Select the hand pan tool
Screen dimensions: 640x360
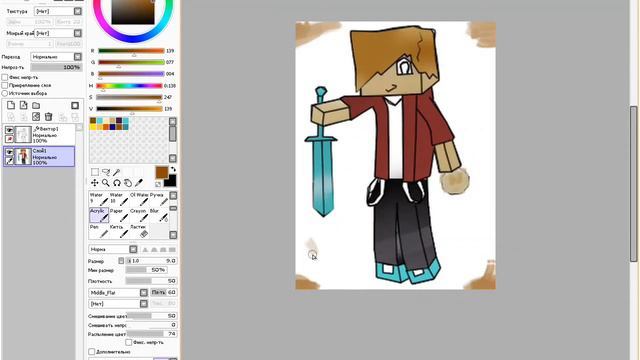(x=128, y=183)
